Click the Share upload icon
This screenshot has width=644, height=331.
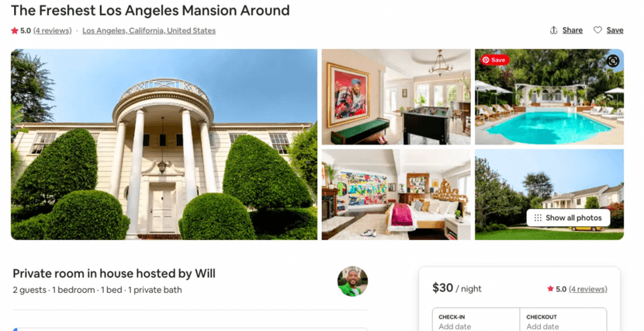point(554,30)
